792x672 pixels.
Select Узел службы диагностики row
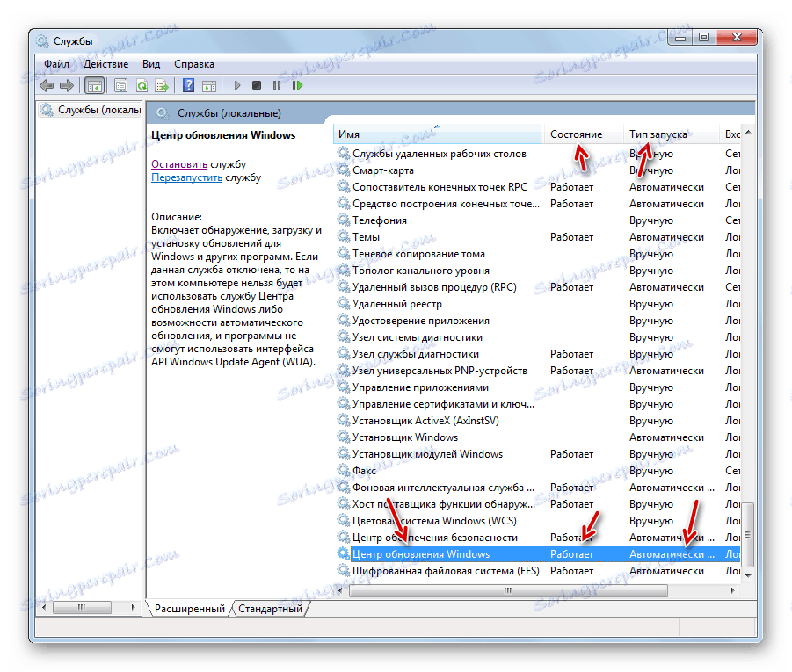[x=538, y=353]
